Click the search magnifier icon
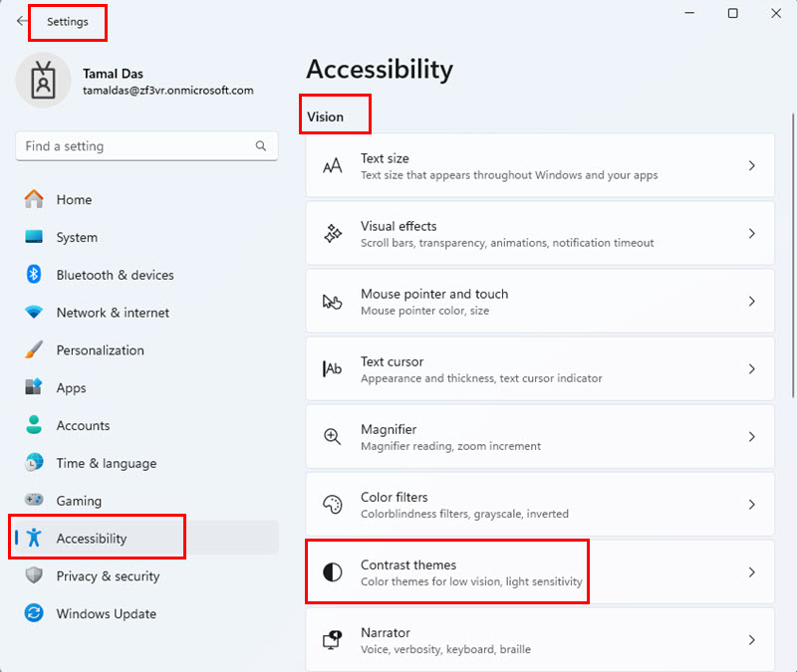The width and height of the screenshot is (797, 672). 261,146
